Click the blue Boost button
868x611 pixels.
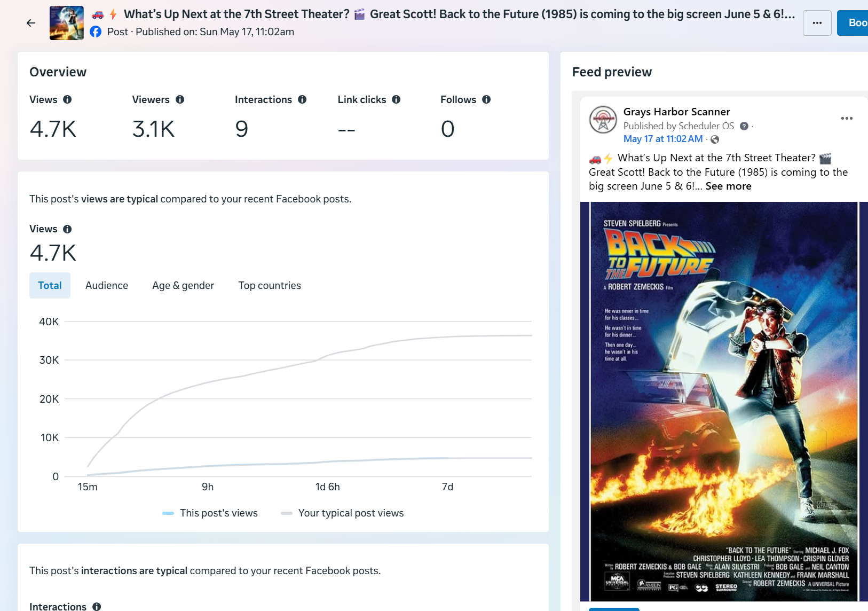853,23
